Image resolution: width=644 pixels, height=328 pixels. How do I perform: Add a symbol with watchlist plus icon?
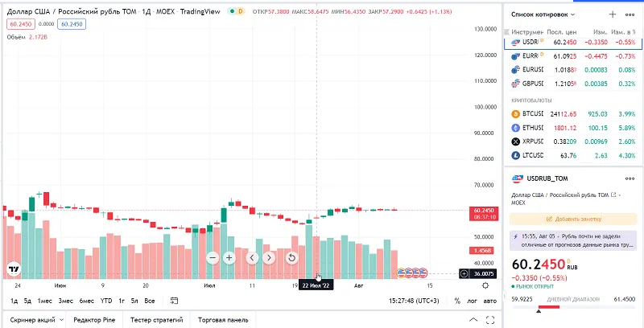(x=613, y=14)
